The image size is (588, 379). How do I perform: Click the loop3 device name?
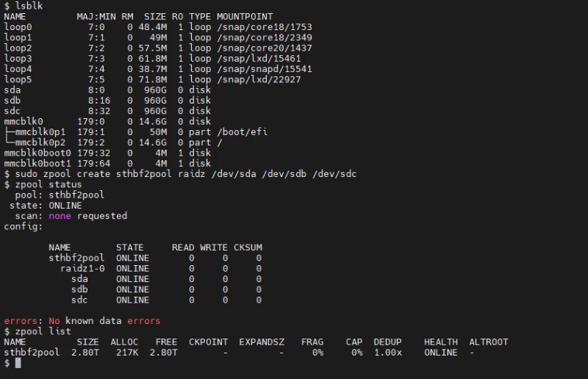pyautogui.click(x=18, y=58)
